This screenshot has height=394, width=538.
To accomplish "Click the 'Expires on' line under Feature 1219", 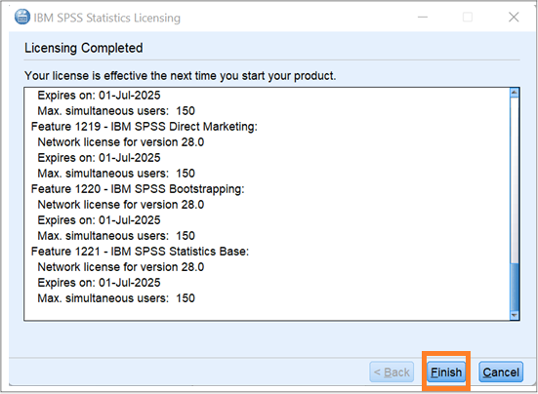I will click(99, 158).
